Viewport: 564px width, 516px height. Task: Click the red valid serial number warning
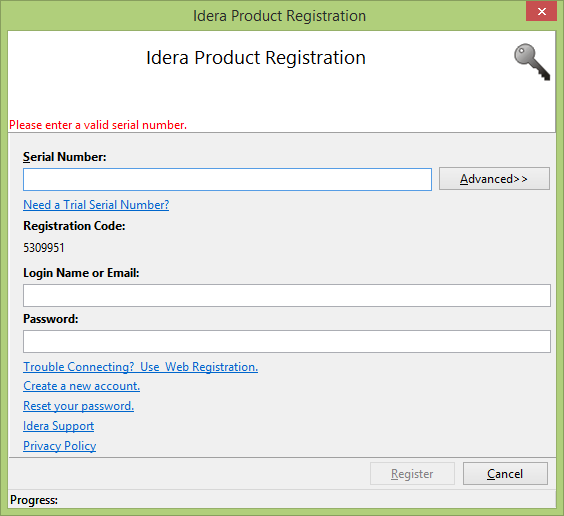coord(98,125)
